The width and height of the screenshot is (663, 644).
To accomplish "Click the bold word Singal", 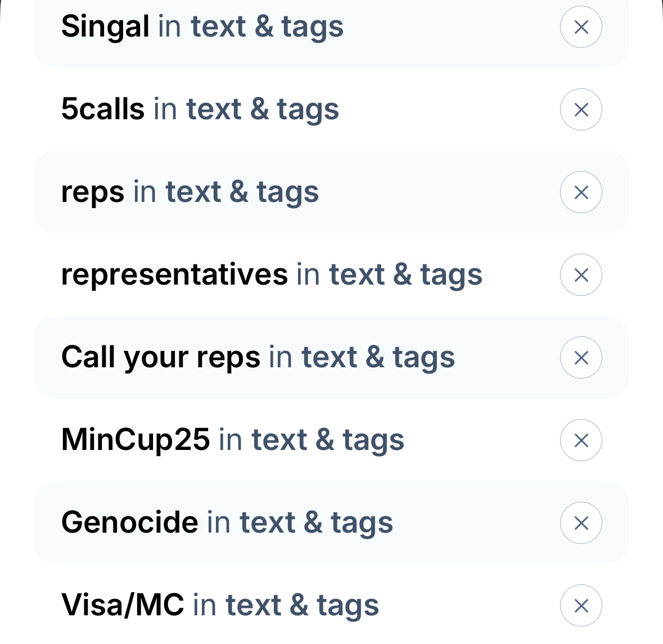I will point(105,27).
